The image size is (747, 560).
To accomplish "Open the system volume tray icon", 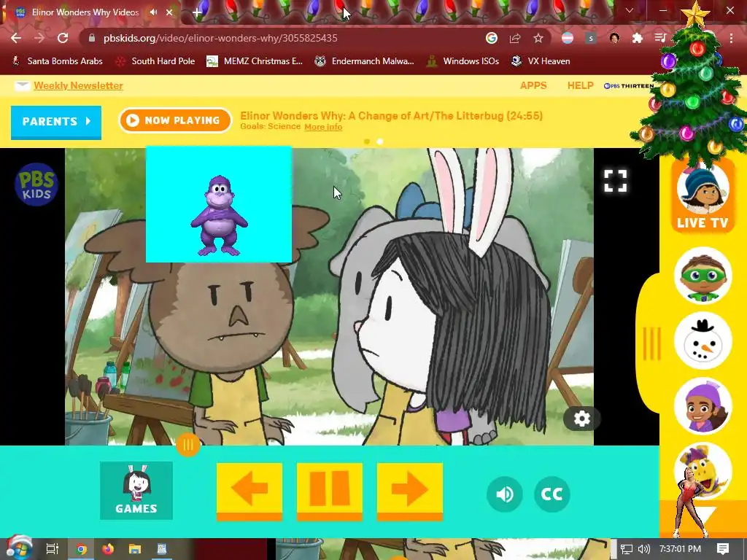I will click(x=643, y=549).
